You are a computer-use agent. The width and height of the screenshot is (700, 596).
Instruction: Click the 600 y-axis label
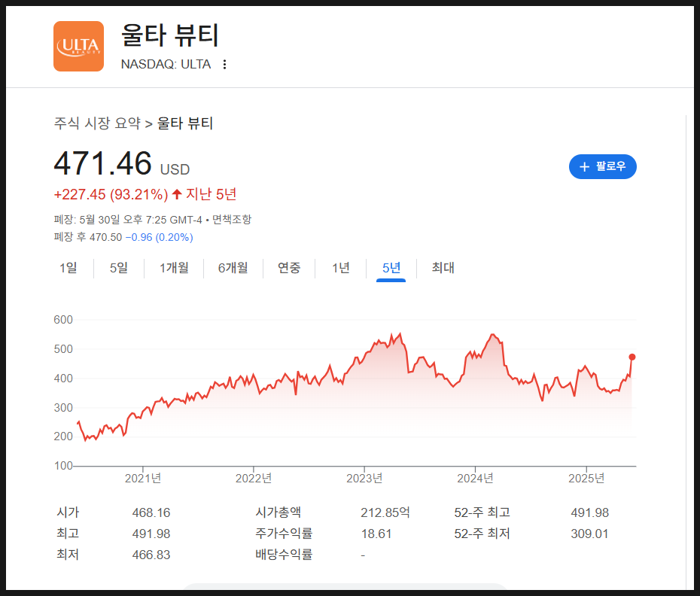point(63,320)
